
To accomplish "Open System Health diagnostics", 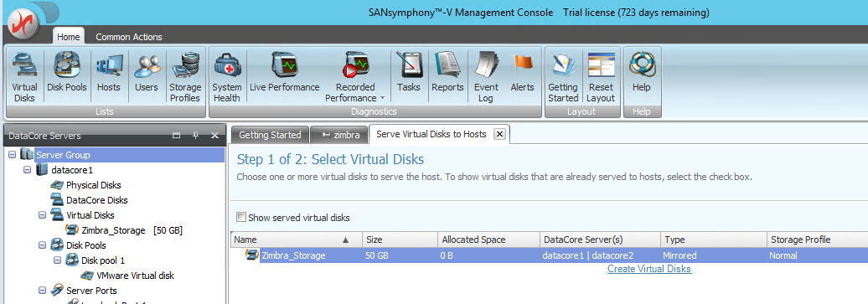I will tap(226, 76).
